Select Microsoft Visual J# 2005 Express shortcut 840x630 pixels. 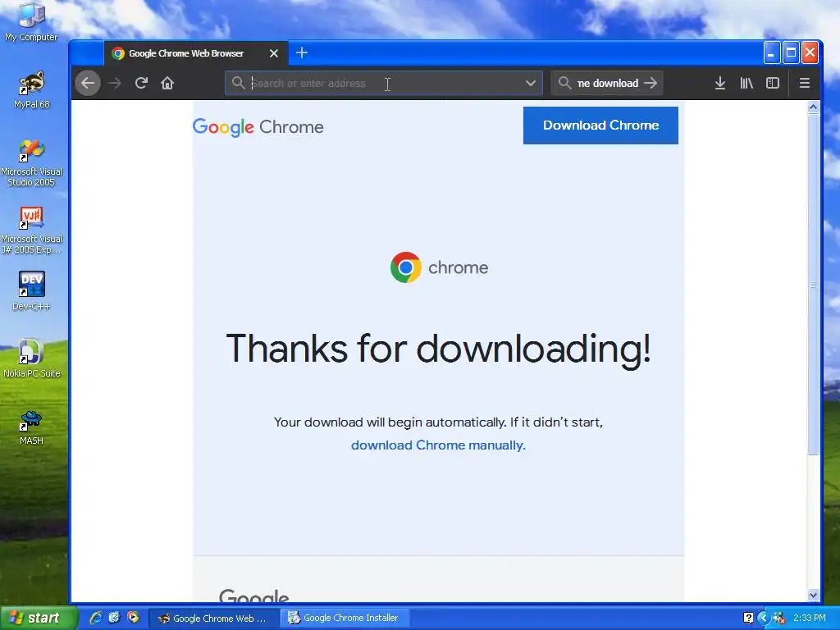click(x=32, y=230)
